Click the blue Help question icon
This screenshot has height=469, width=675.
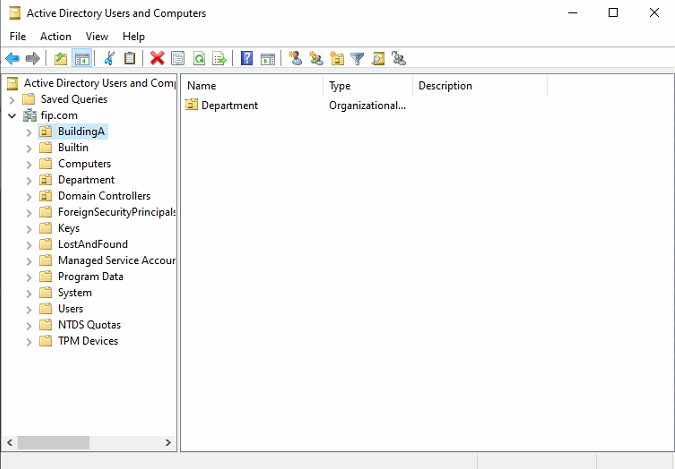coord(247,58)
